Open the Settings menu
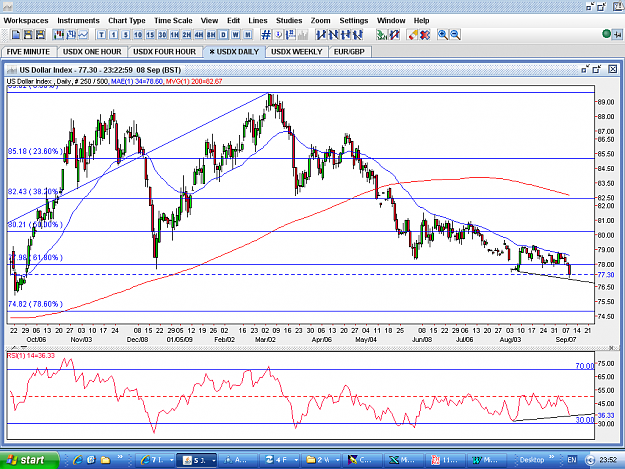The image size is (625, 469). tap(354, 21)
